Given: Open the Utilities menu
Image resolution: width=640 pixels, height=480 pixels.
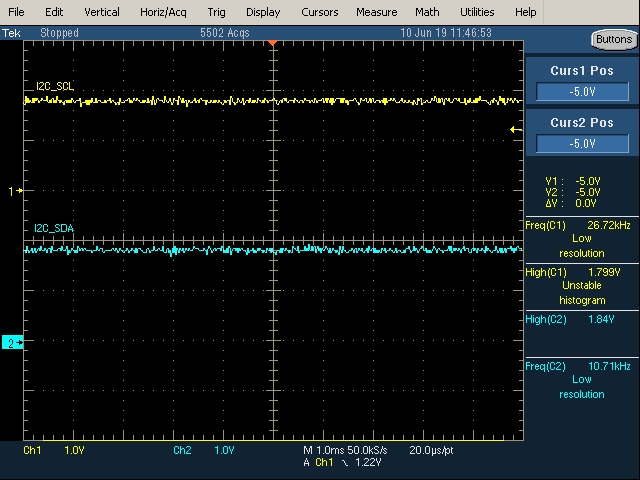Looking at the screenshot, I should pyautogui.click(x=477, y=12).
